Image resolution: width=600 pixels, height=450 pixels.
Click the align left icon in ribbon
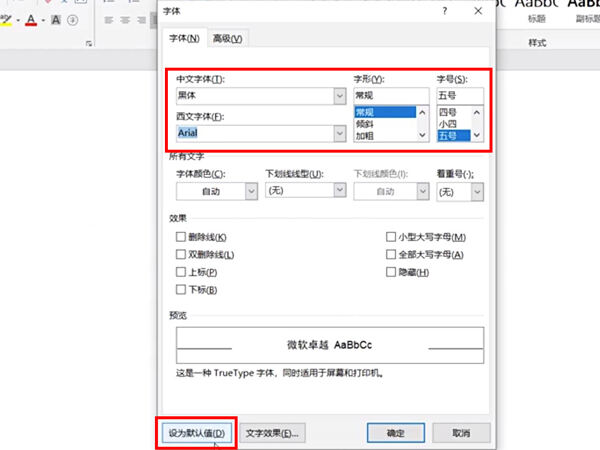point(109,20)
